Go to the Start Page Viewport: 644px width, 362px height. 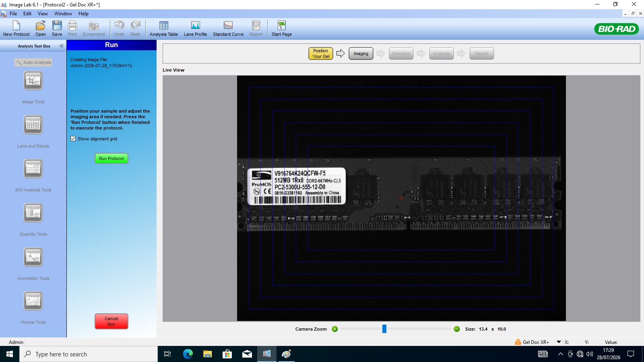[x=281, y=29]
